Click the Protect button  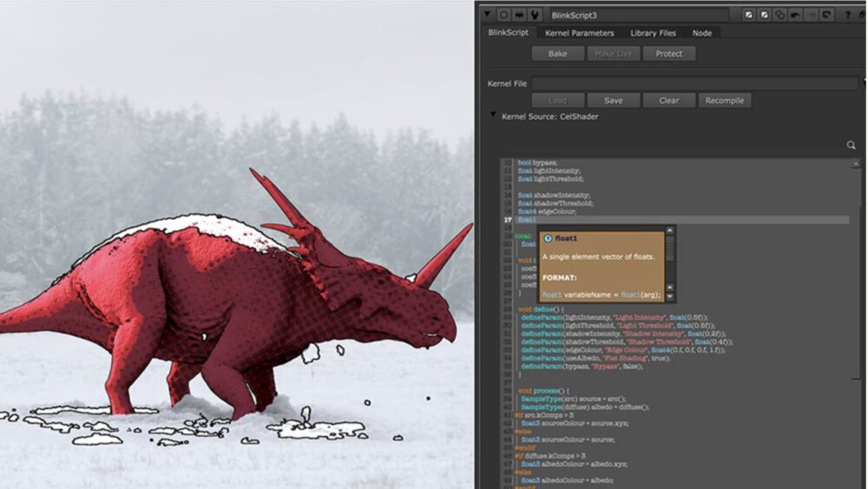point(668,54)
